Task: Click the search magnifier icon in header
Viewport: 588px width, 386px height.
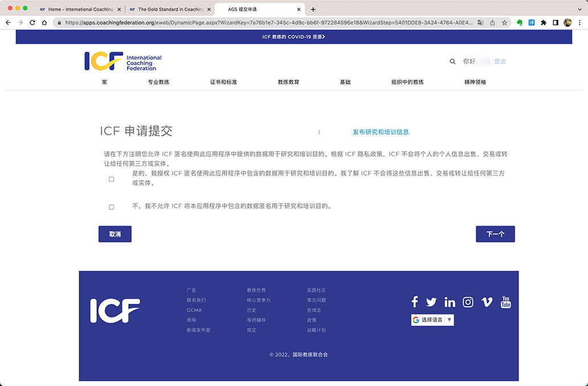Action: 452,62
